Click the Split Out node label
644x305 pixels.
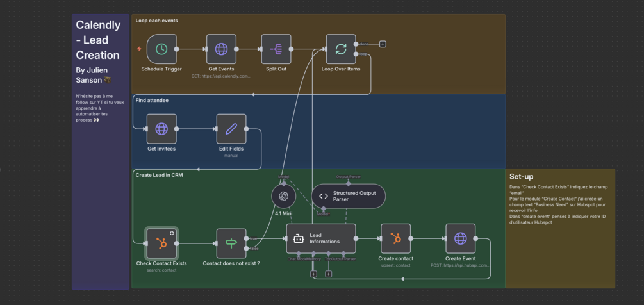pyautogui.click(x=276, y=69)
